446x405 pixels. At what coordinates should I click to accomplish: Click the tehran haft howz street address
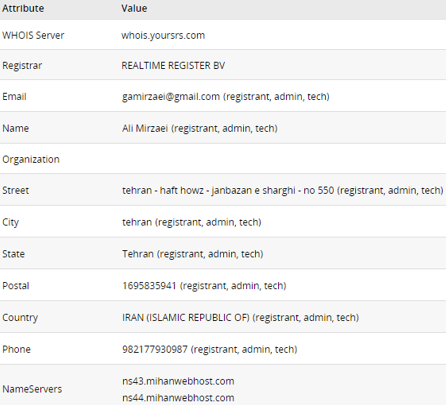(x=228, y=190)
